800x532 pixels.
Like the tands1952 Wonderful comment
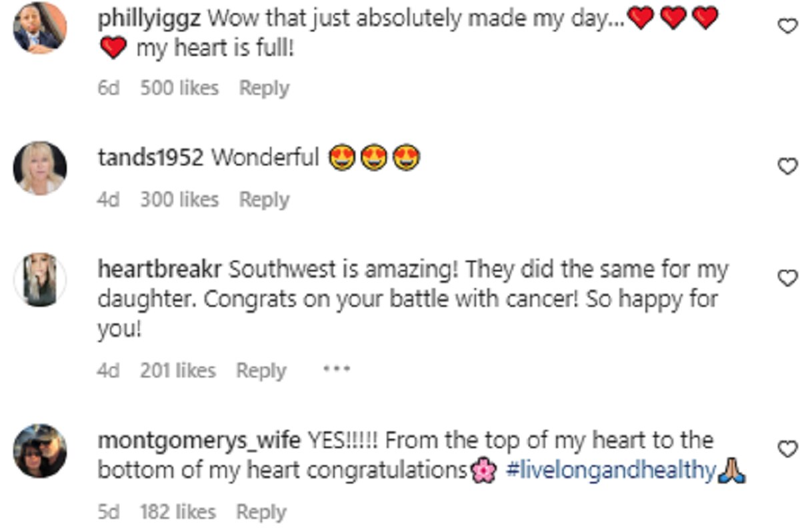pos(788,165)
